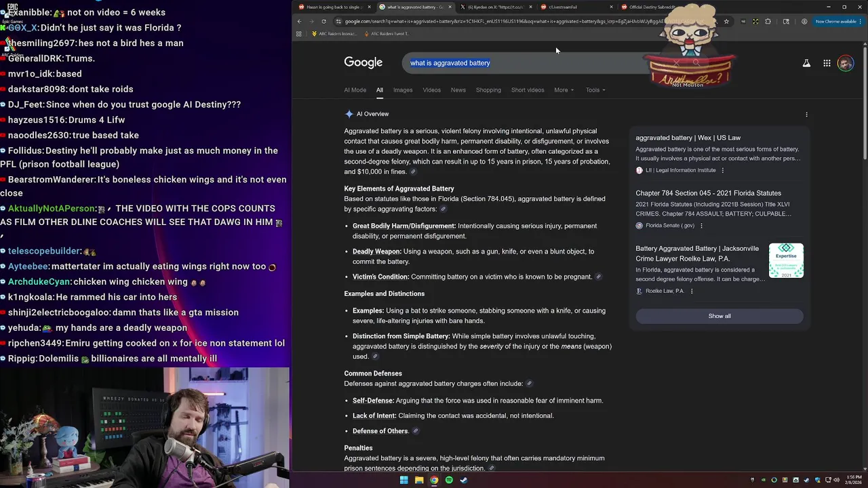Image resolution: width=868 pixels, height=488 pixels.
Task: Open the Google account avatar
Action: pyautogui.click(x=845, y=63)
